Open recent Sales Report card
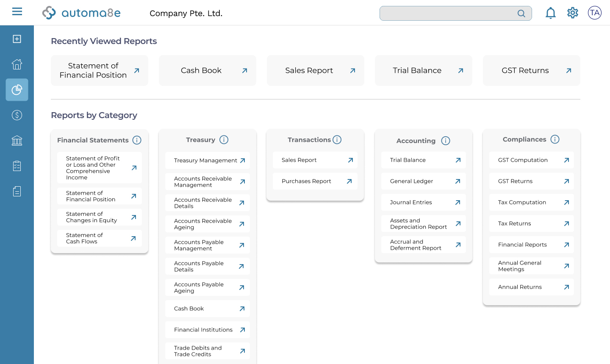The width and height of the screenshot is (610, 364). pos(316,70)
